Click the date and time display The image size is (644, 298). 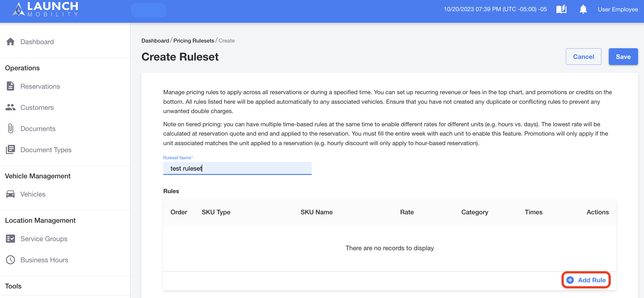(x=495, y=9)
